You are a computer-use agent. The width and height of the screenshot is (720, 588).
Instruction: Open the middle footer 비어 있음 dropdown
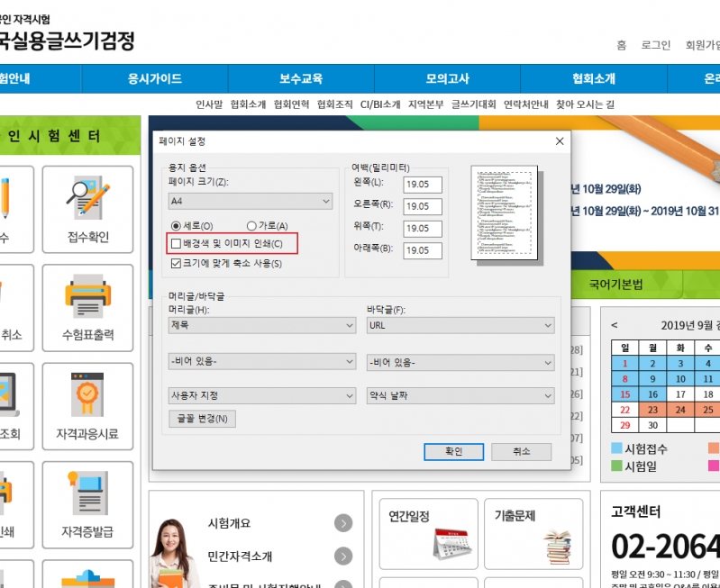(x=460, y=363)
